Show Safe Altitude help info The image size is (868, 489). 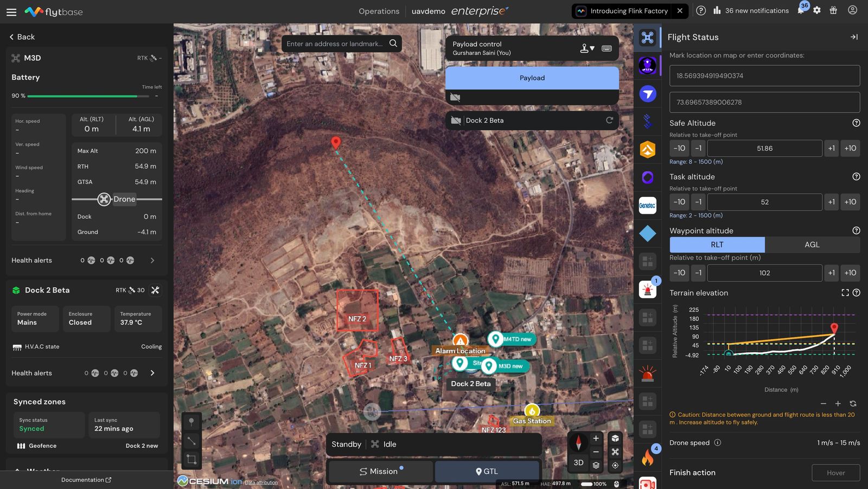[x=856, y=123]
